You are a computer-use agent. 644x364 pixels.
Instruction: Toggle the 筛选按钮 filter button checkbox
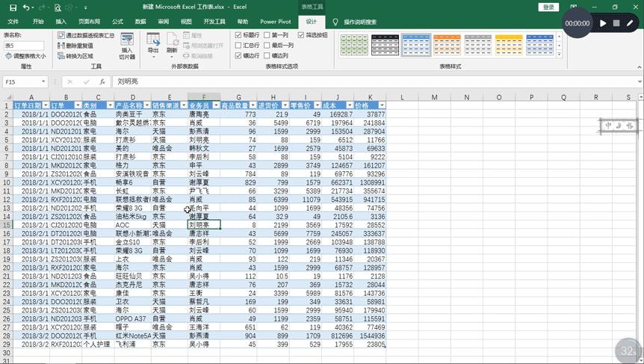pos(302,35)
